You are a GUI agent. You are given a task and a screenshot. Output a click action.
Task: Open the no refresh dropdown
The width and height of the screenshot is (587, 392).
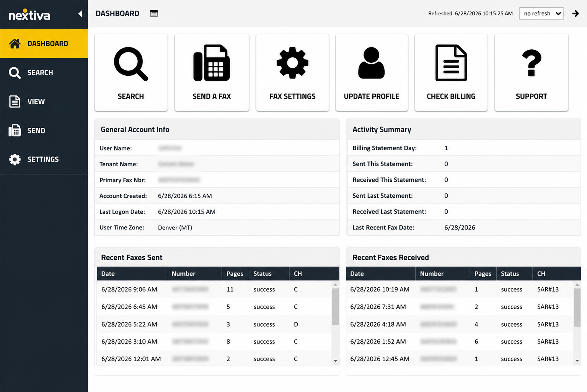(x=541, y=13)
